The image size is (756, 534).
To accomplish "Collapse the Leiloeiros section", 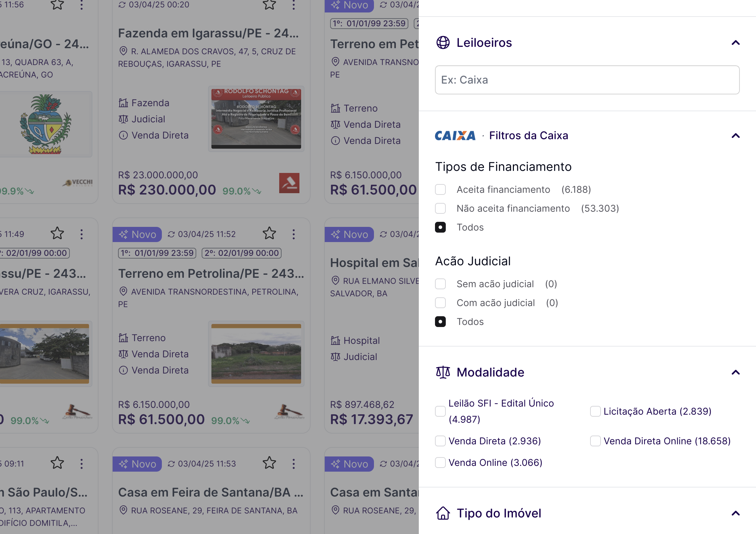I will coord(735,43).
